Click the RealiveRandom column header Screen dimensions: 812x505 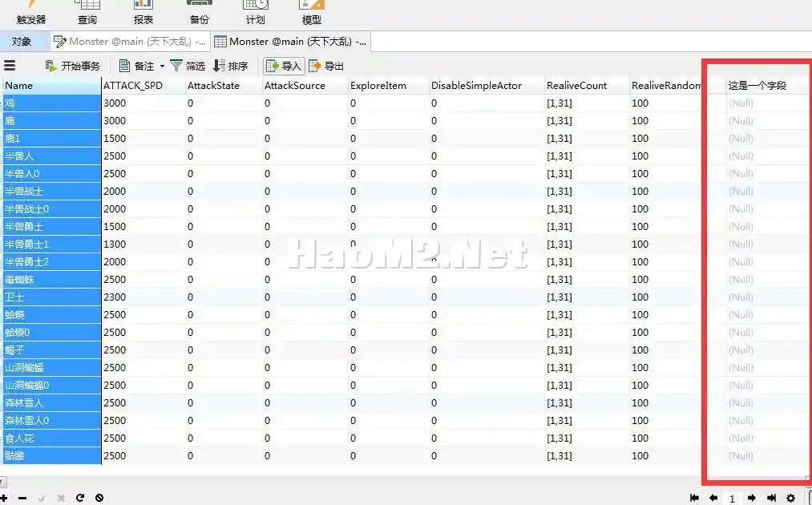tap(666, 86)
